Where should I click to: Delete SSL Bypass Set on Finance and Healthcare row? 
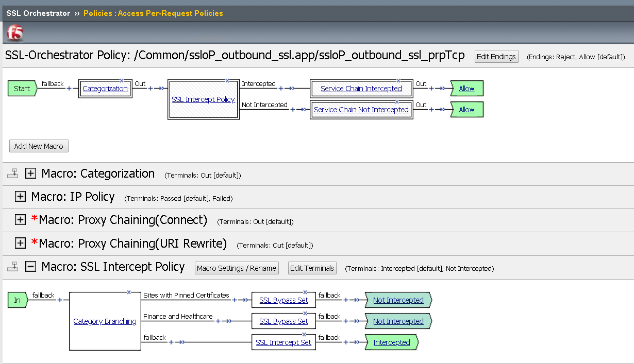pos(305,313)
